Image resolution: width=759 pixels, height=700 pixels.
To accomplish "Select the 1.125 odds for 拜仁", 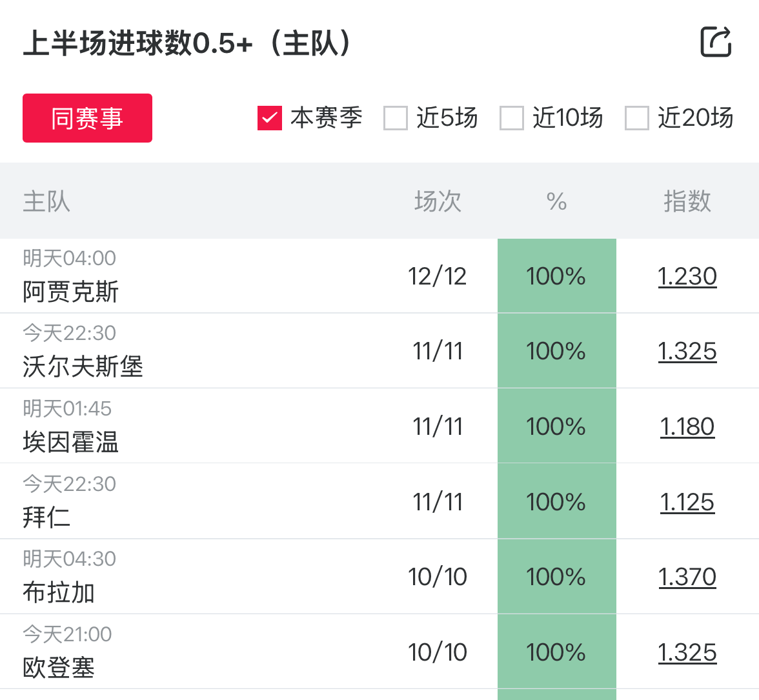I will (687, 502).
